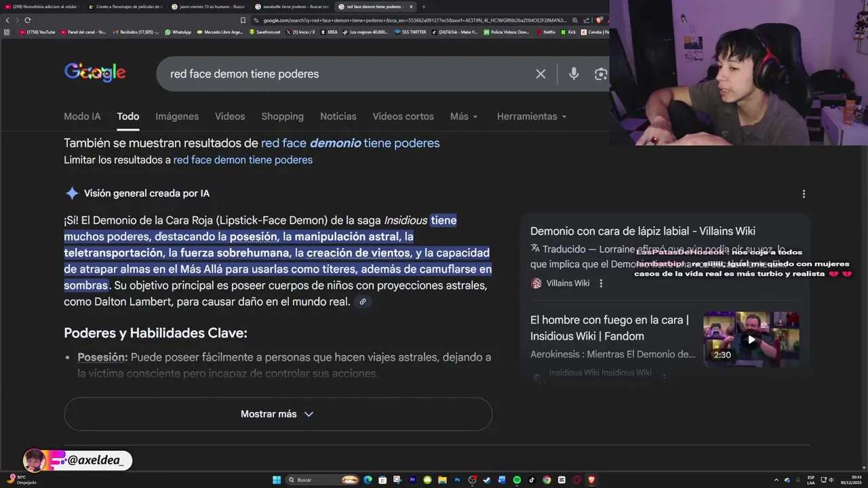Viewport: 868px width, 488px height.
Task: Open Kick bookmark in bookmarks bar
Action: [x=568, y=32]
